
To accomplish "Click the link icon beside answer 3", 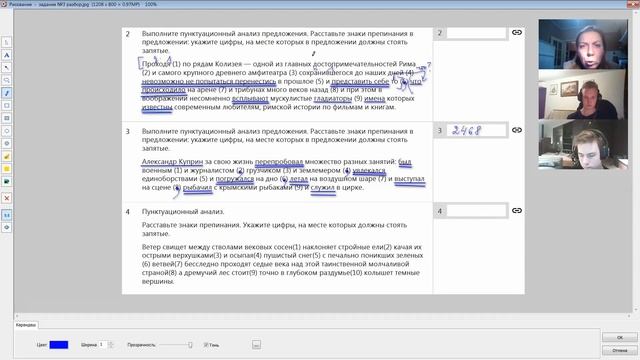I will pyautogui.click(x=517, y=130).
